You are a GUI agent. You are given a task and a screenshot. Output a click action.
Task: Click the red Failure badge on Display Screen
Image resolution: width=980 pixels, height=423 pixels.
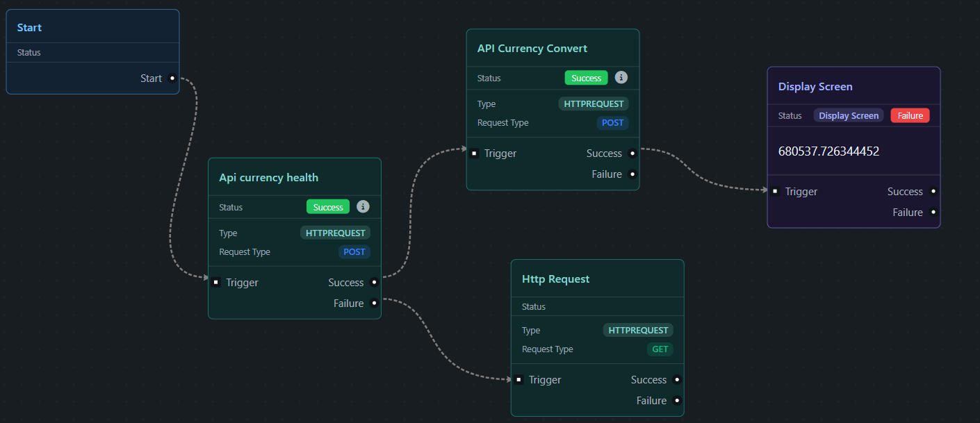[x=910, y=115]
